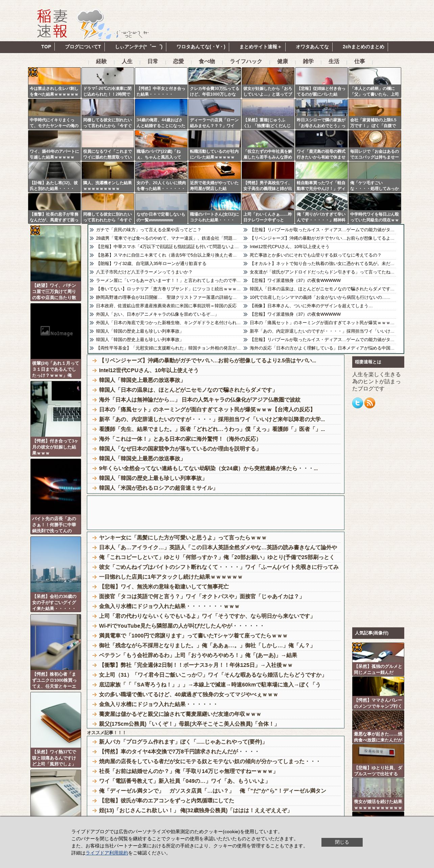This screenshot has width=434, height=868.
Task: Open article Wi-FiでYouTube見たら隣部屋の人
Action: coord(181,626)
